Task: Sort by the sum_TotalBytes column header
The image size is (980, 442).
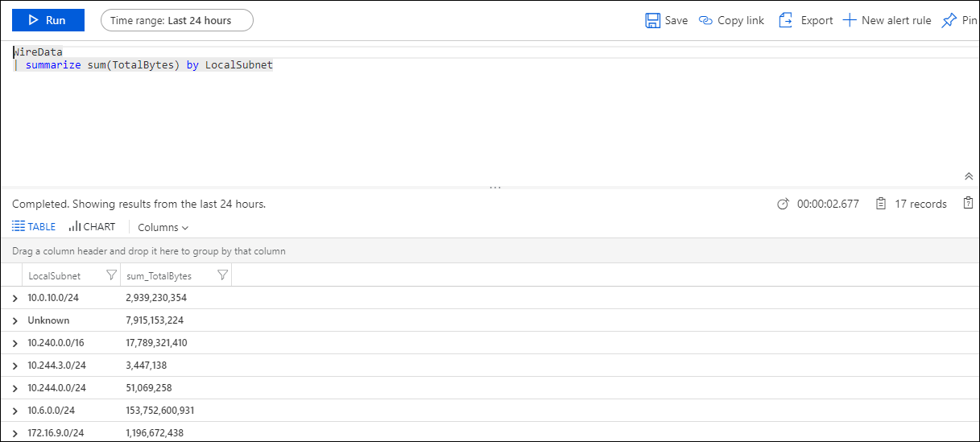Action: pos(159,276)
